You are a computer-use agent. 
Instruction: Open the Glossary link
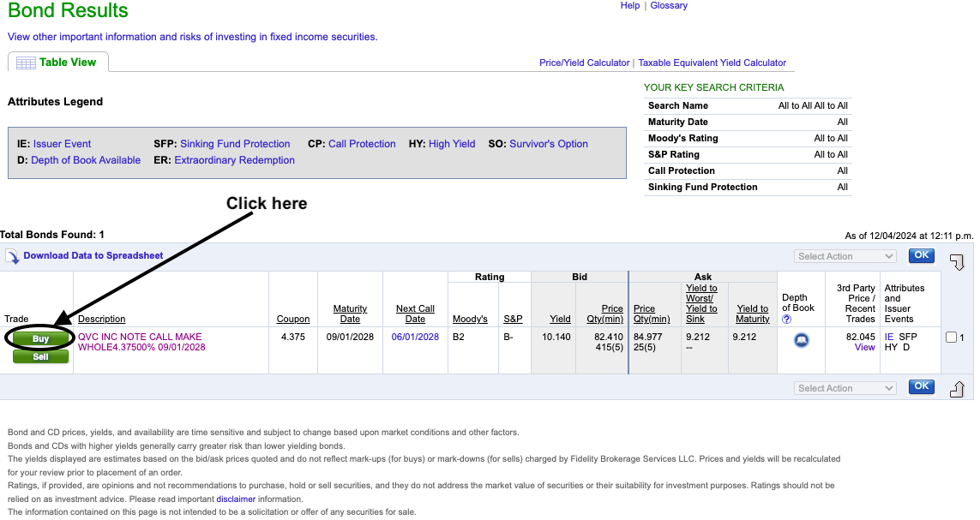(669, 6)
